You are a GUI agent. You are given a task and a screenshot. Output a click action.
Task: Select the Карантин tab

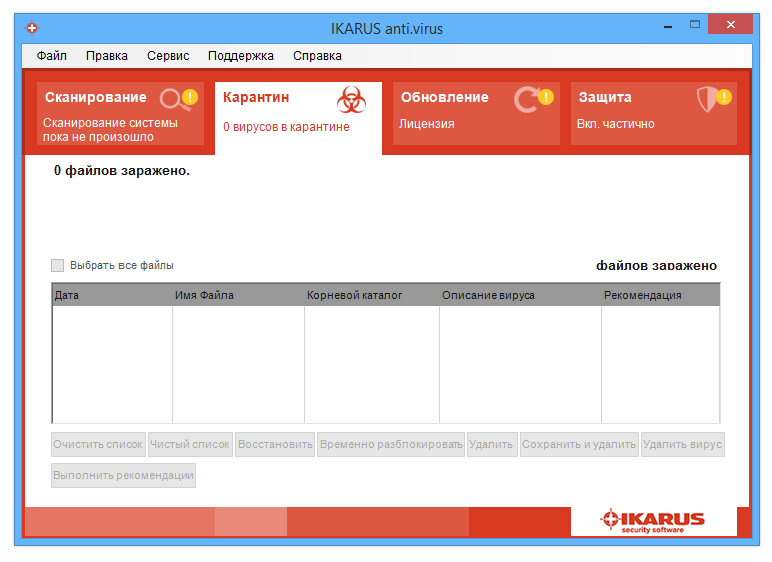[298, 118]
